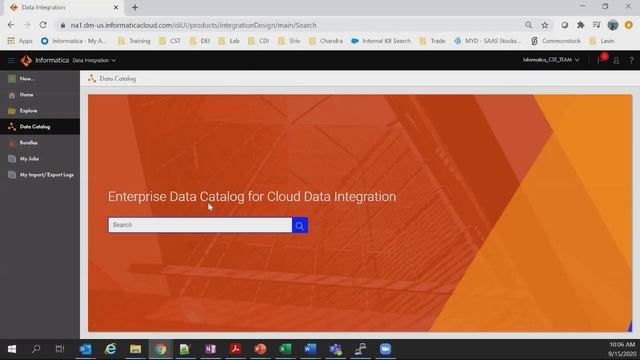Open Word from the taskbar
This screenshot has width=640, height=360.
pos(310,349)
